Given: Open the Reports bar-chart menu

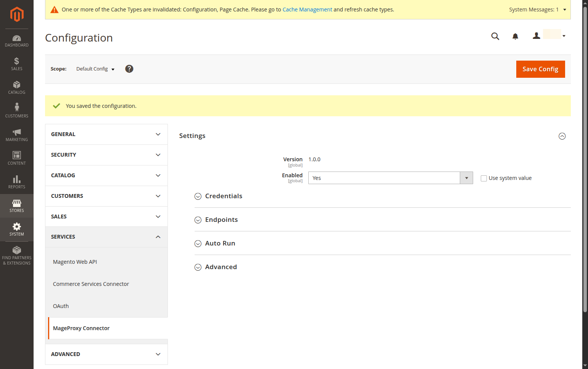Looking at the screenshot, I should tap(17, 182).
